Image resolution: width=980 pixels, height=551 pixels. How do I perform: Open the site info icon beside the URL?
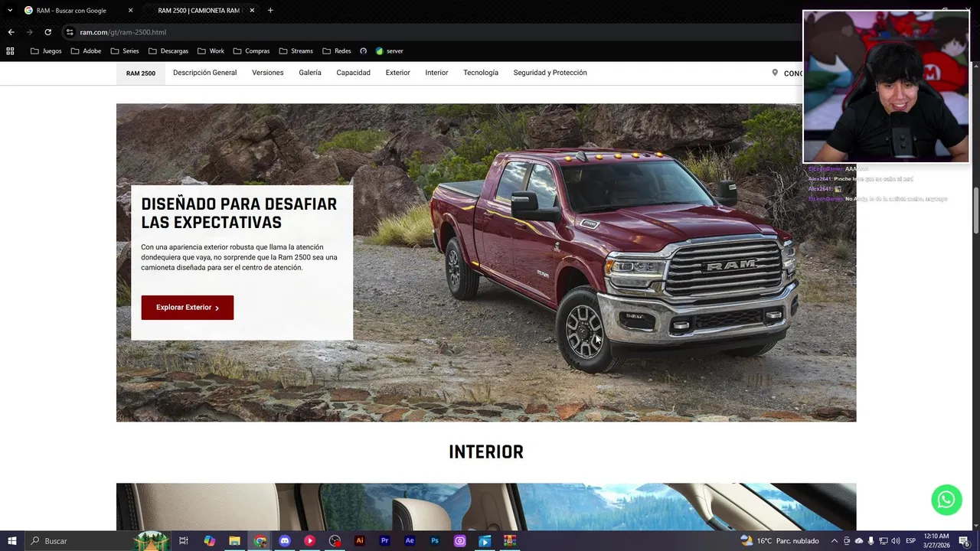(x=70, y=32)
